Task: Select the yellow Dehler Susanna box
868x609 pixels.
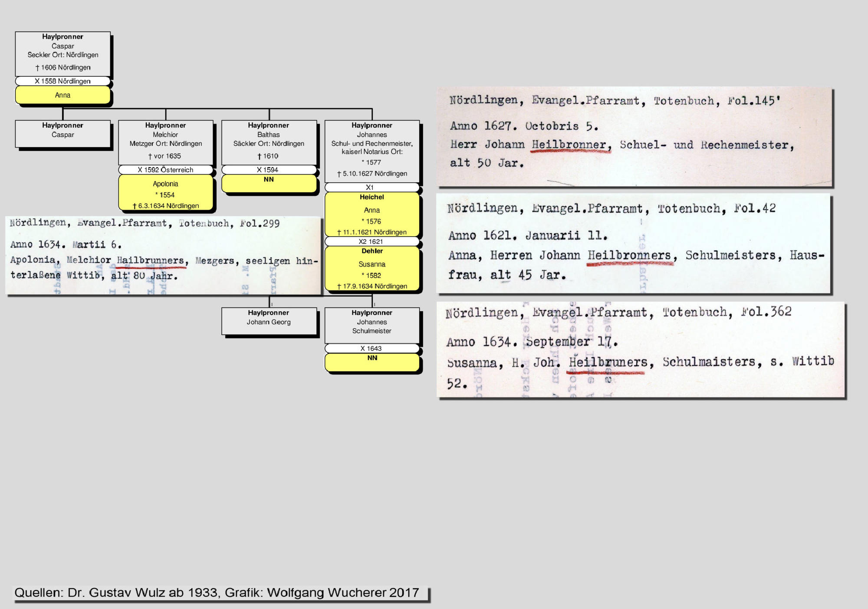Action: coord(372,268)
